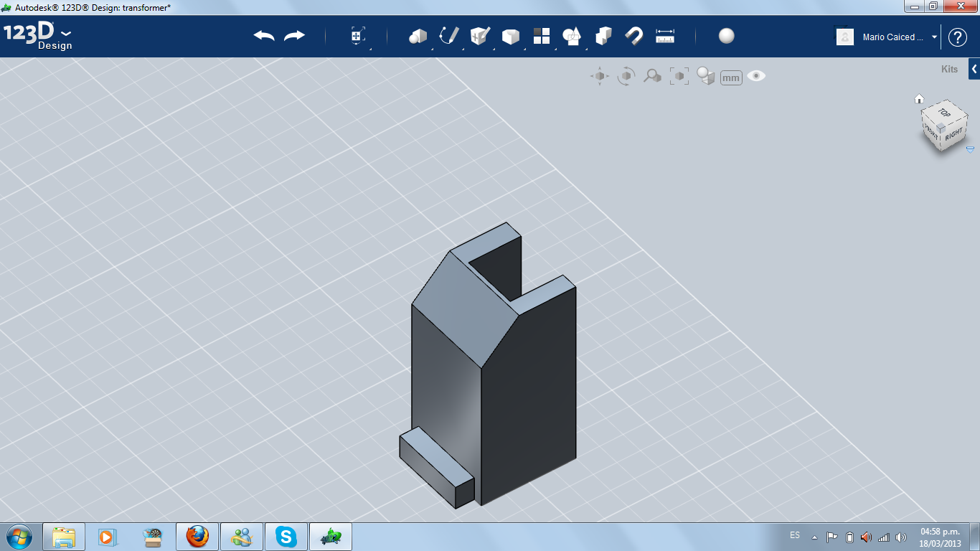This screenshot has width=980, height=551.
Task: Open the Windows Start menu
Action: click(x=18, y=536)
